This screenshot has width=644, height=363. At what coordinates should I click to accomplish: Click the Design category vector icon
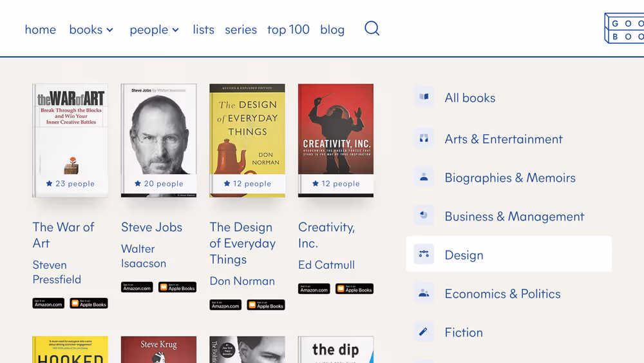pyautogui.click(x=424, y=254)
